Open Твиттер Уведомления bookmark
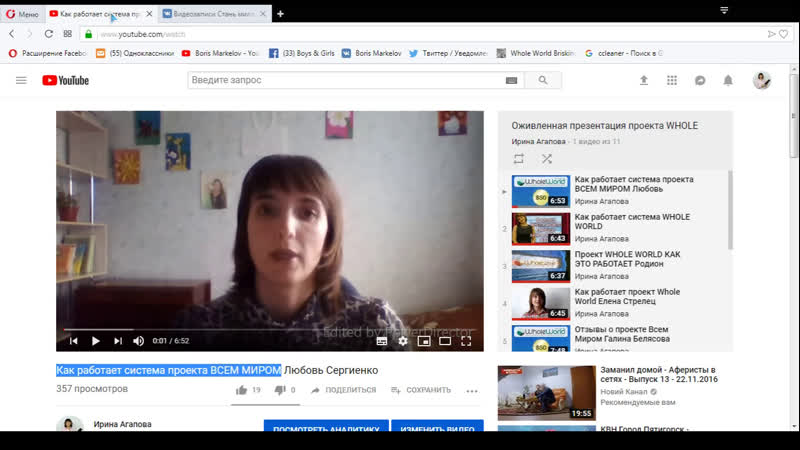800x450 pixels. click(448, 53)
